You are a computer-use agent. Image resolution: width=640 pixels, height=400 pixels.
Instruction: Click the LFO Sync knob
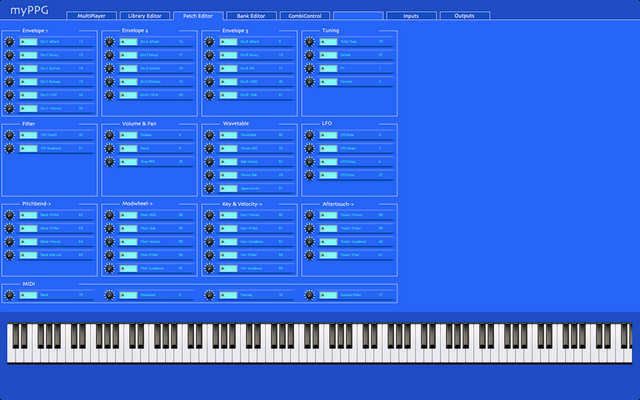tap(309, 175)
